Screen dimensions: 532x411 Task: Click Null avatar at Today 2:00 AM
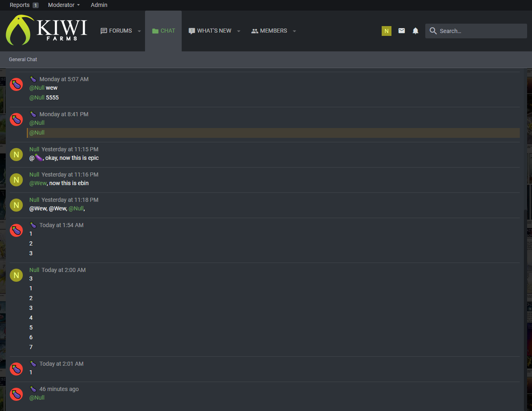[16, 275]
